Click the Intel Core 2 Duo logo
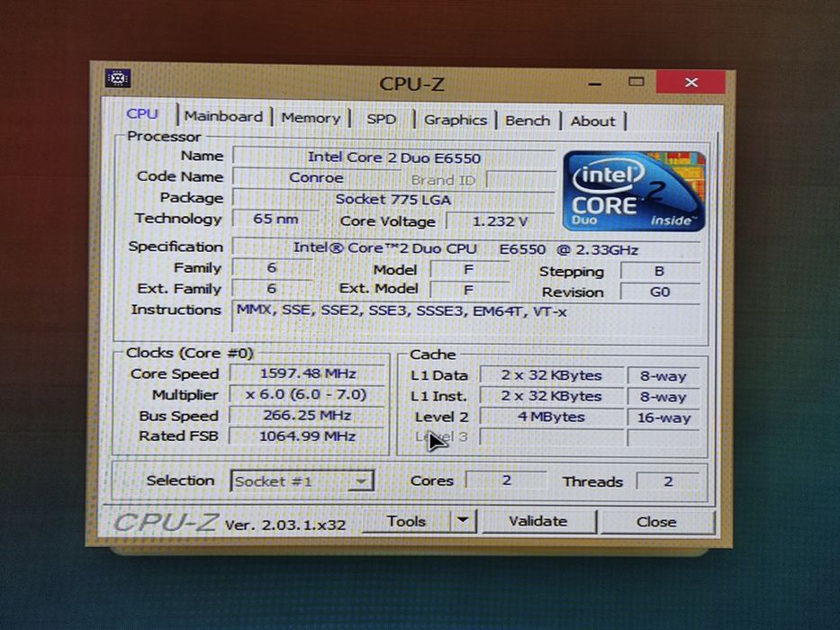Screen dimensions: 840x630 [x=635, y=191]
